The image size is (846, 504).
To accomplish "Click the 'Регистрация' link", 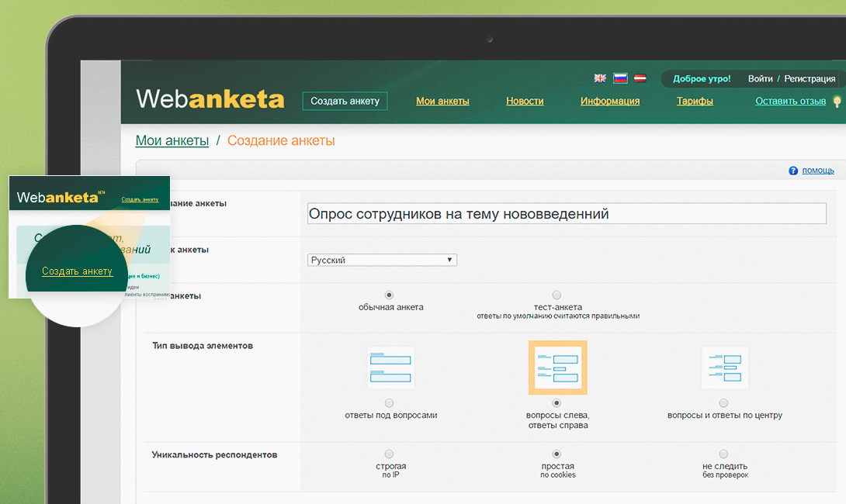I will 810,78.
